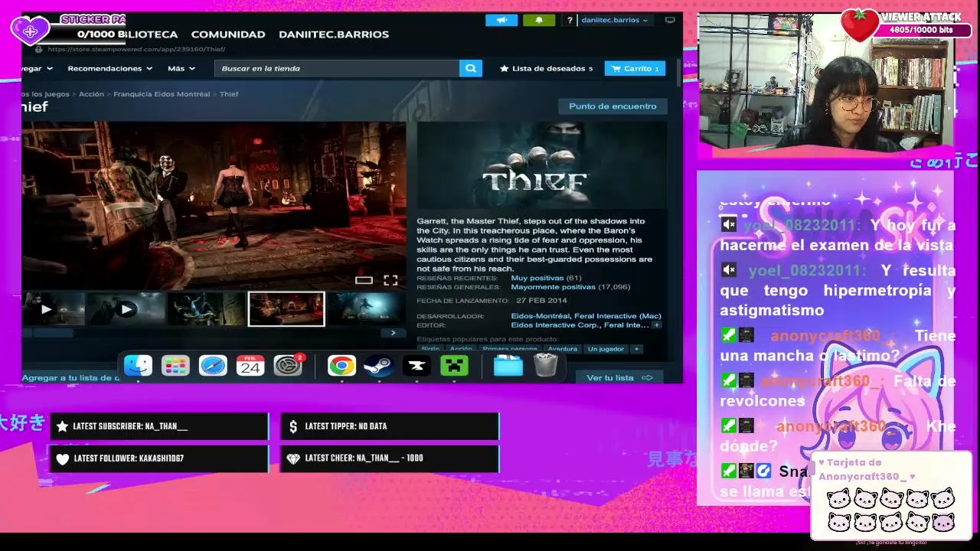Image resolution: width=980 pixels, height=551 pixels.
Task: Expand more tags with plus button
Action: coord(636,349)
